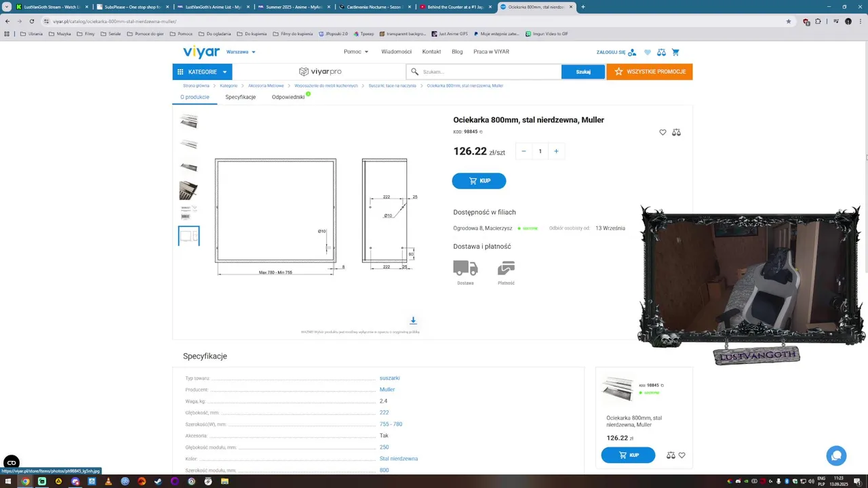Open Wszystkie promocje button
This screenshot has height=488, width=868.
[650, 72]
